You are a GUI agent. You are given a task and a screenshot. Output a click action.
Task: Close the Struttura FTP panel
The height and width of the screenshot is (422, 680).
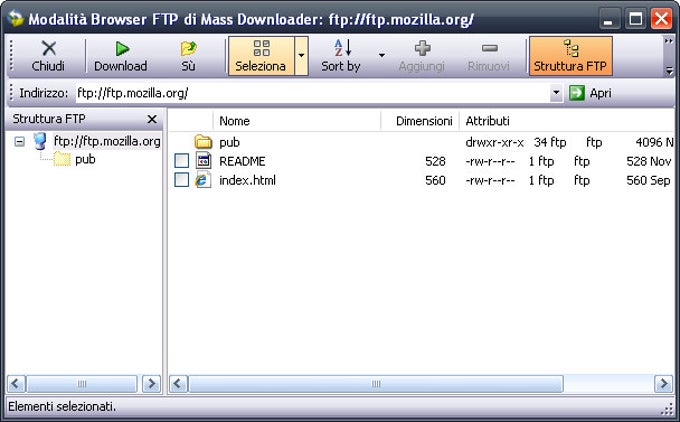pos(152,119)
